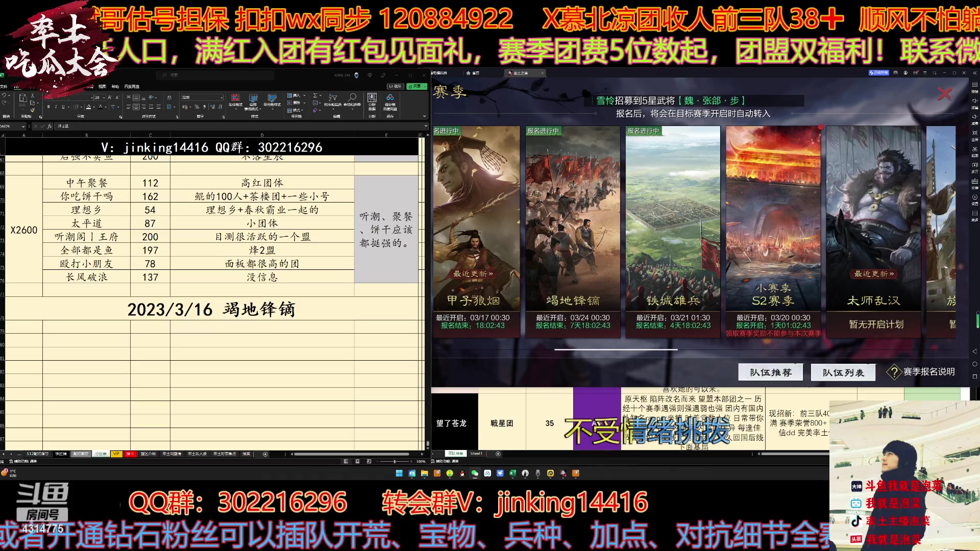Open the AutoSum dropdown arrow

tap(321, 95)
